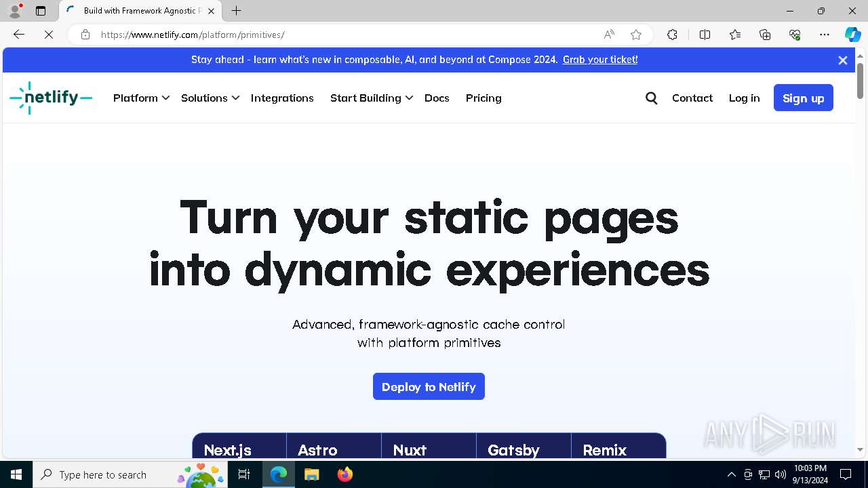Show hidden system tray icons
Viewport: 868px width, 488px height.
point(731,474)
